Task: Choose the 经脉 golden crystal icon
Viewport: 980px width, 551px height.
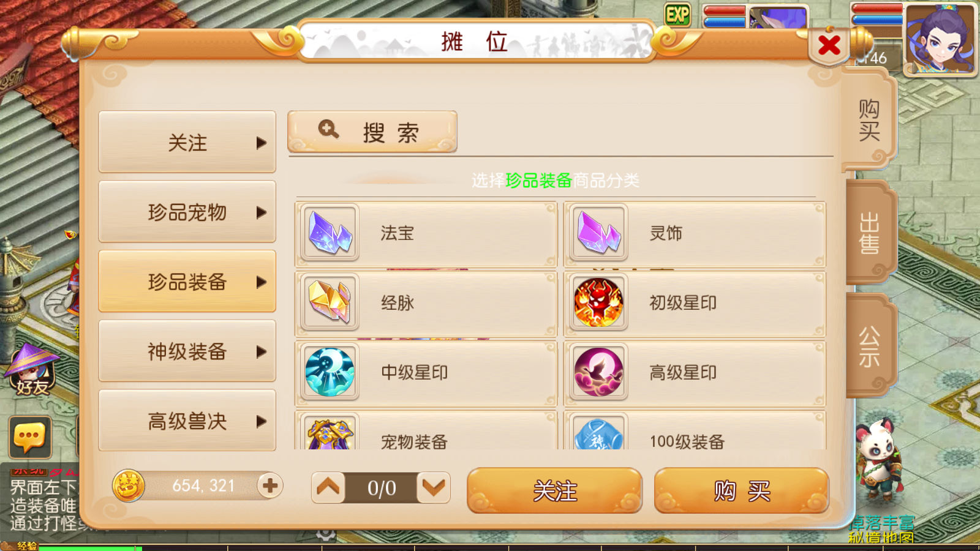Action: (x=330, y=302)
